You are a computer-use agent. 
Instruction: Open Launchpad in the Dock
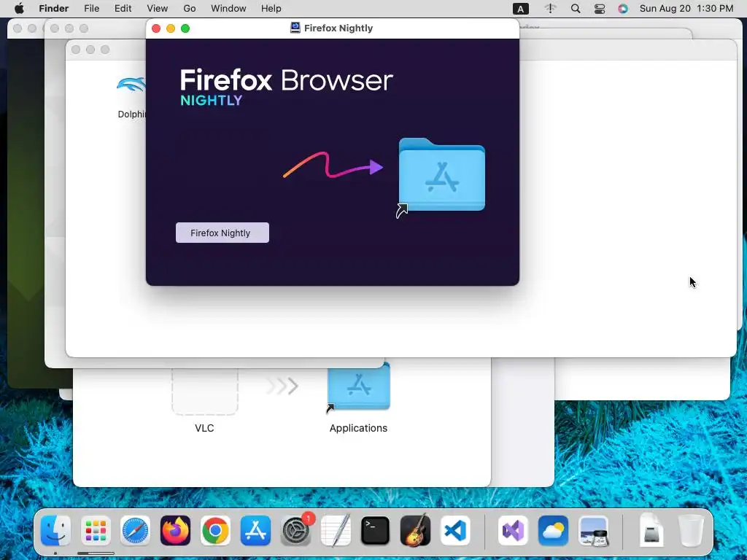coord(96,531)
